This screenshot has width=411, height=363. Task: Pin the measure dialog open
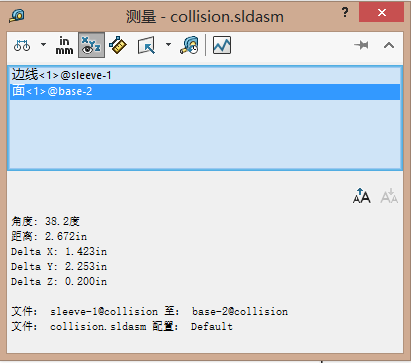[361, 45]
